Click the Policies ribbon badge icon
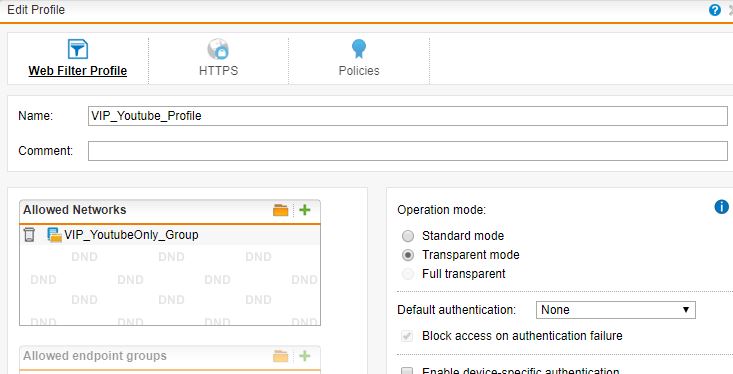Screen dimensions: 733x374 pos(359,49)
